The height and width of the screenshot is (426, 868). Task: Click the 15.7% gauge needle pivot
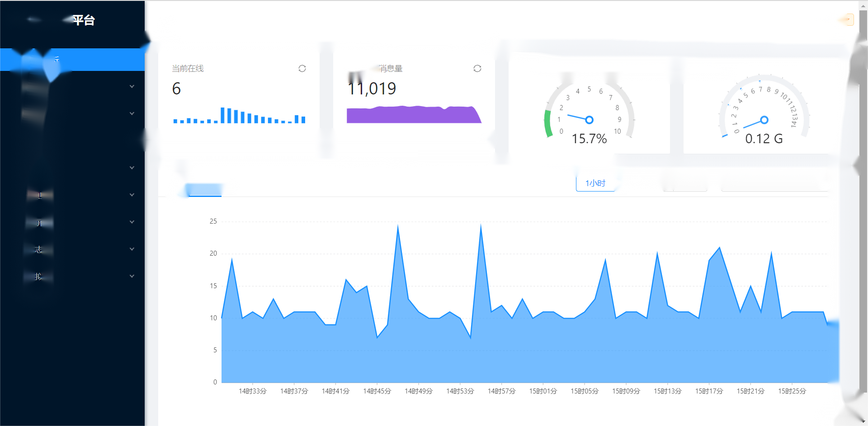[x=589, y=120]
